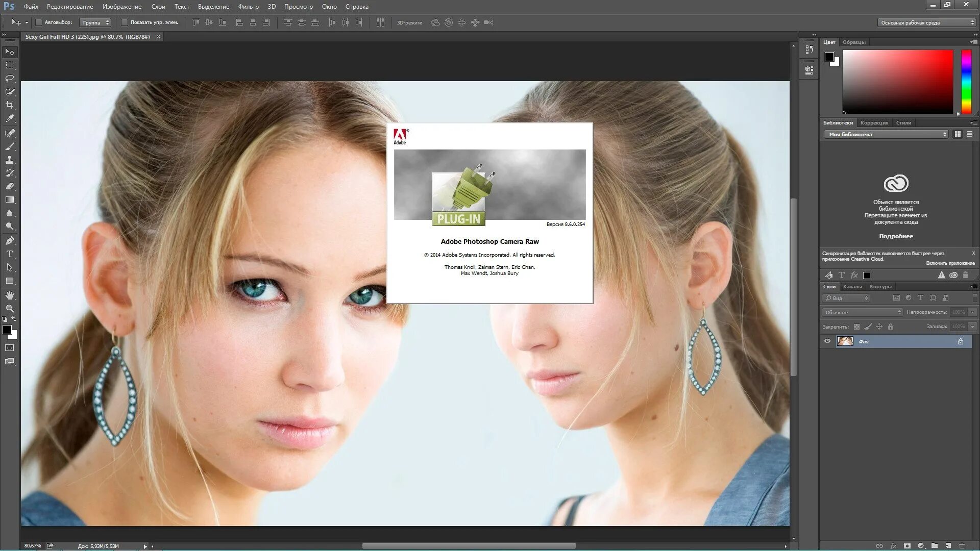
Task: Open Моя библиотека library dropdown
Action: click(886, 134)
